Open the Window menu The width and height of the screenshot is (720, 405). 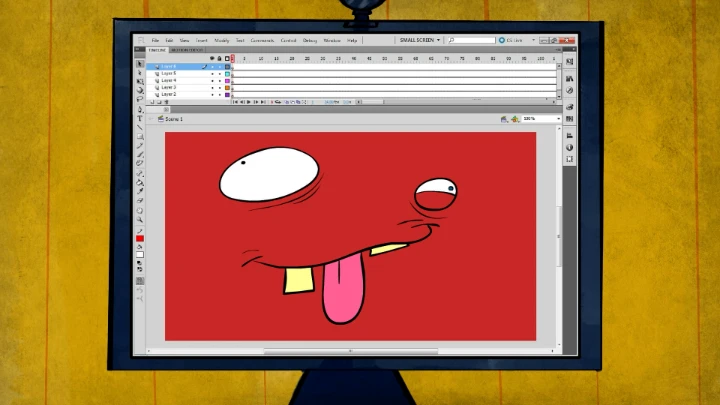332,40
